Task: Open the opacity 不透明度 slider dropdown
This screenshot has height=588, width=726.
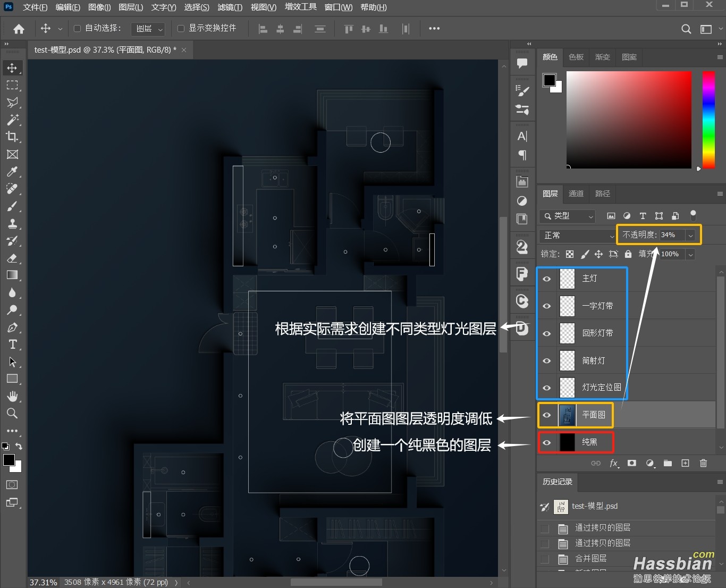Action: pyautogui.click(x=690, y=235)
